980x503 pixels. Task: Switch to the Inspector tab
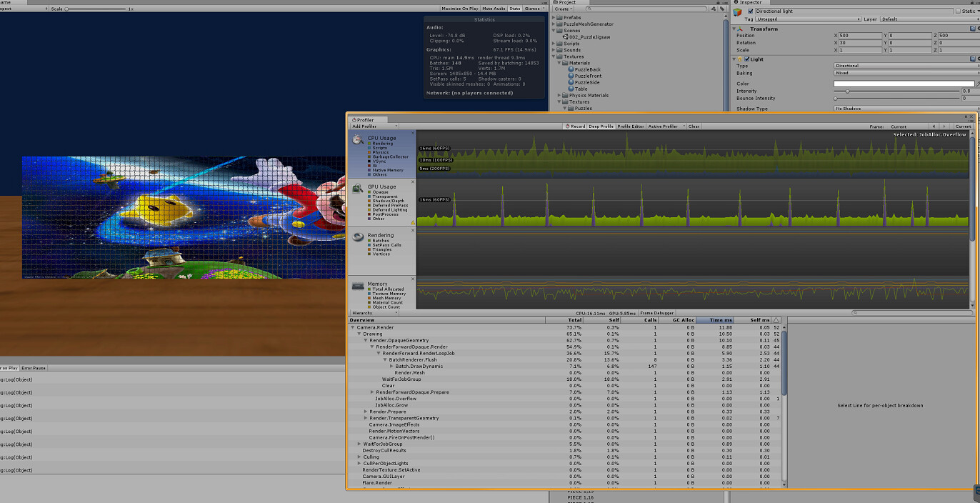pyautogui.click(x=750, y=2)
